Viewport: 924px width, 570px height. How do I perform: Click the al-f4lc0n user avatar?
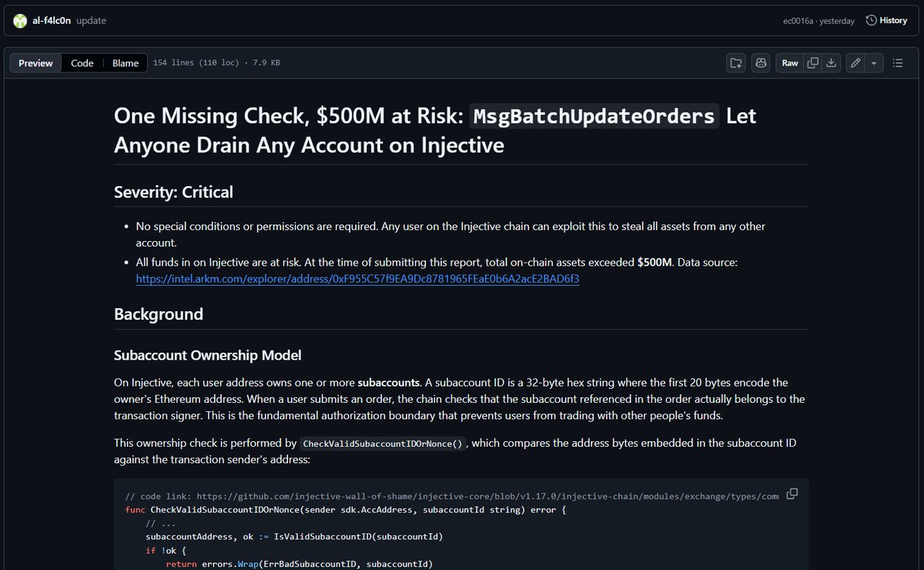pos(21,21)
